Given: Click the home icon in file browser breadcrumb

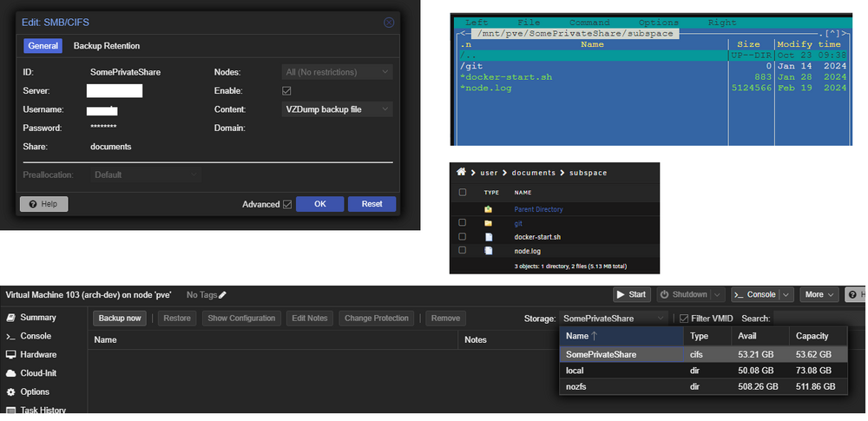Looking at the screenshot, I should point(461,172).
